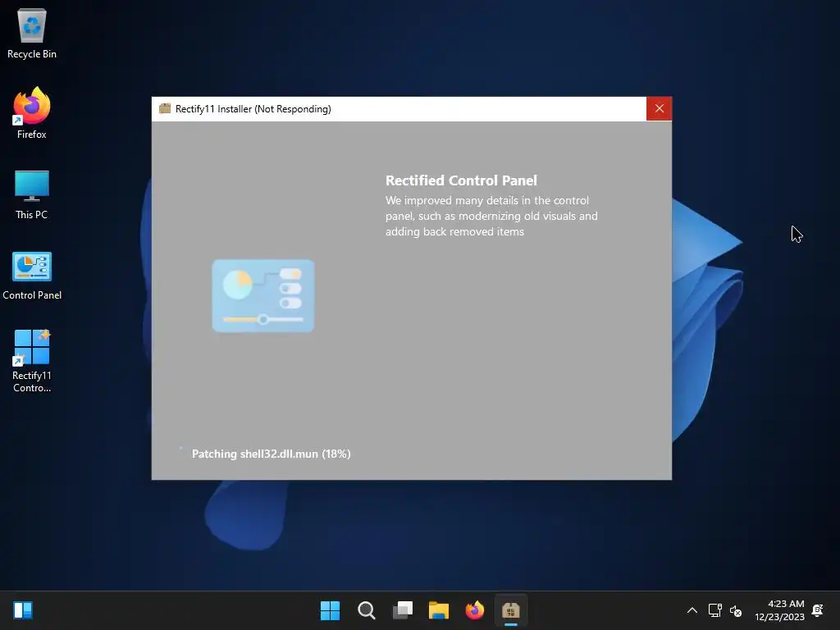Open the Widgets panel on taskbar

point(23,610)
